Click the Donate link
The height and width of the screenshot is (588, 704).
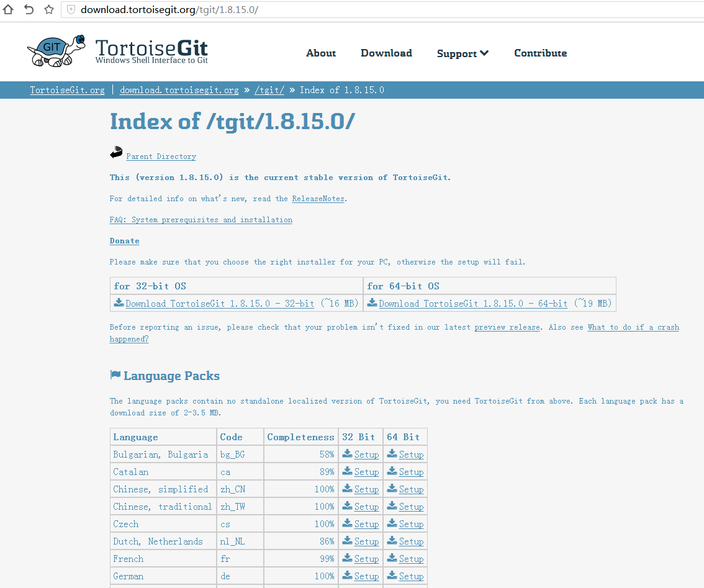[124, 241]
